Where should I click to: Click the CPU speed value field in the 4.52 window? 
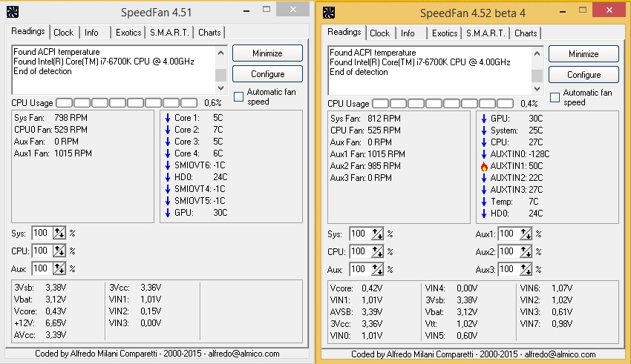point(359,252)
